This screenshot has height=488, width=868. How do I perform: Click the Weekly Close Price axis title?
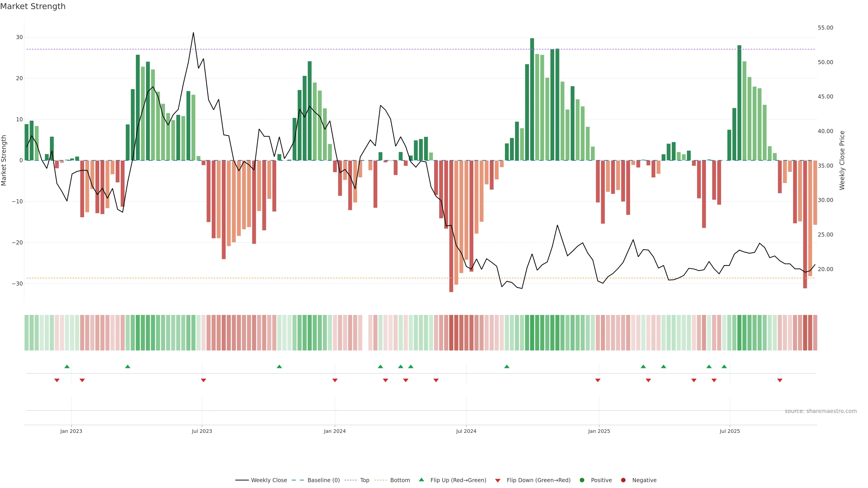[x=842, y=160]
